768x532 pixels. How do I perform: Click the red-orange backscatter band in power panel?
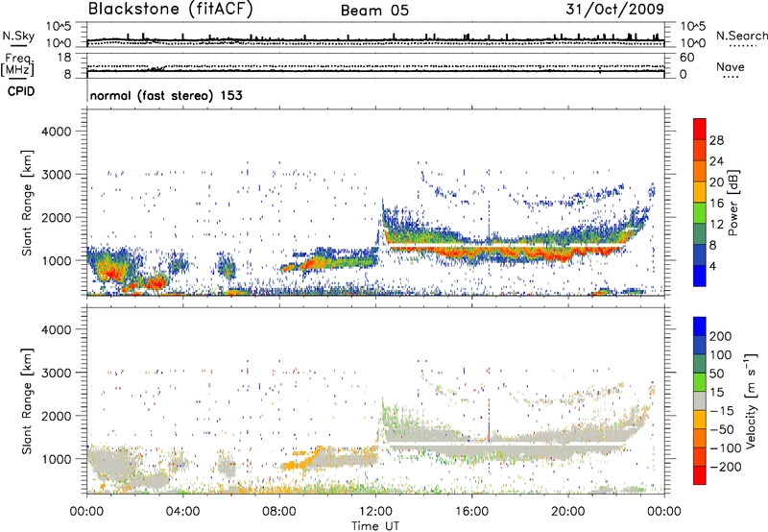[x=505, y=253]
